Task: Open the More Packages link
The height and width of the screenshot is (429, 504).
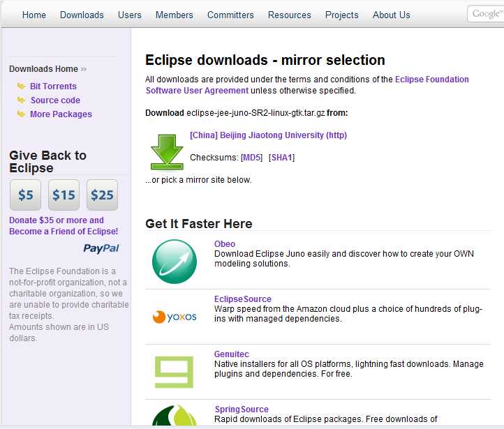Action: point(61,114)
